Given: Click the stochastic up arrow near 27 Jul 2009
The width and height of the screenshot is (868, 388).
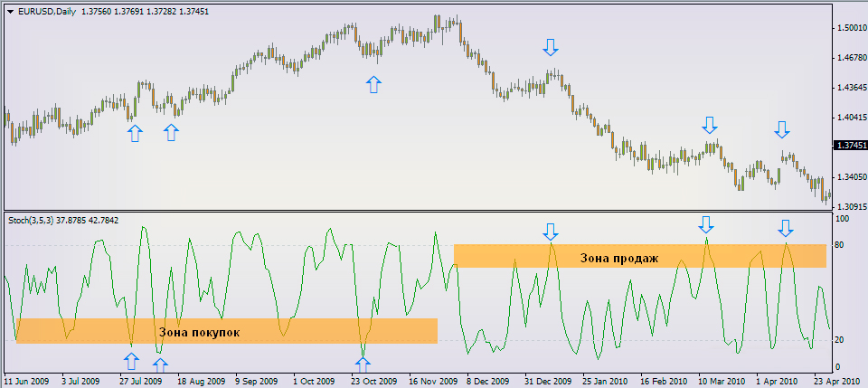Looking at the screenshot, I should [132, 362].
